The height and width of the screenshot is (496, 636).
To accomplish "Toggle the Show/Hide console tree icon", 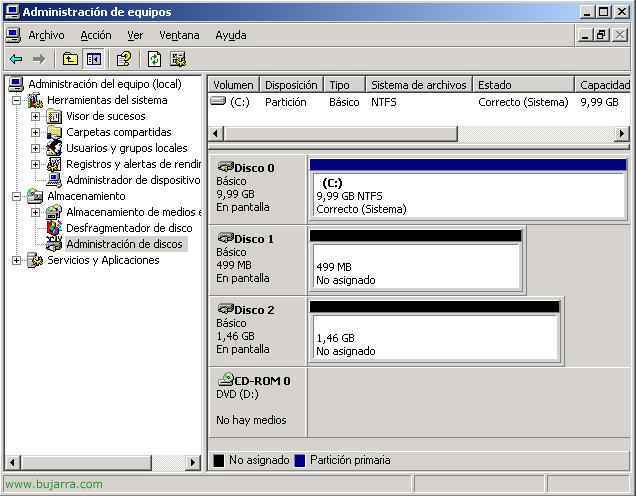I will (x=94, y=60).
